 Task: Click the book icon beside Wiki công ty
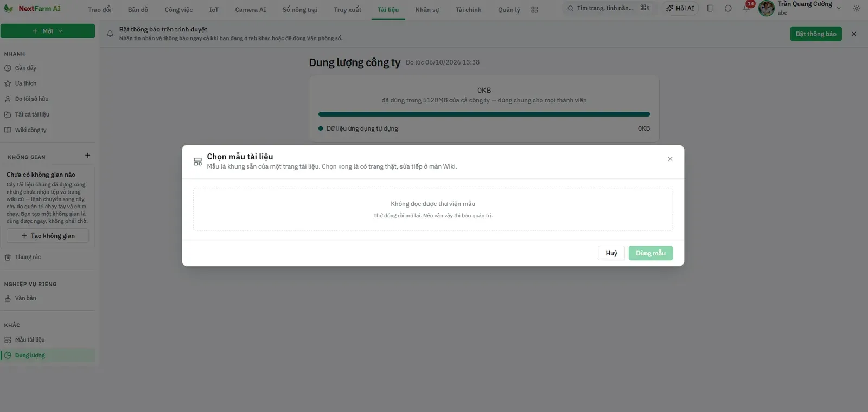pyautogui.click(x=8, y=130)
